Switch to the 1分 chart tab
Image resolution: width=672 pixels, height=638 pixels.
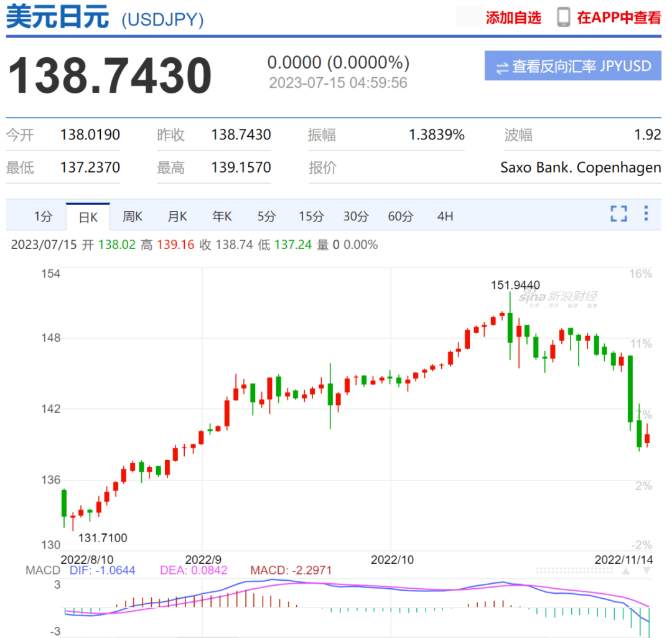tap(44, 216)
